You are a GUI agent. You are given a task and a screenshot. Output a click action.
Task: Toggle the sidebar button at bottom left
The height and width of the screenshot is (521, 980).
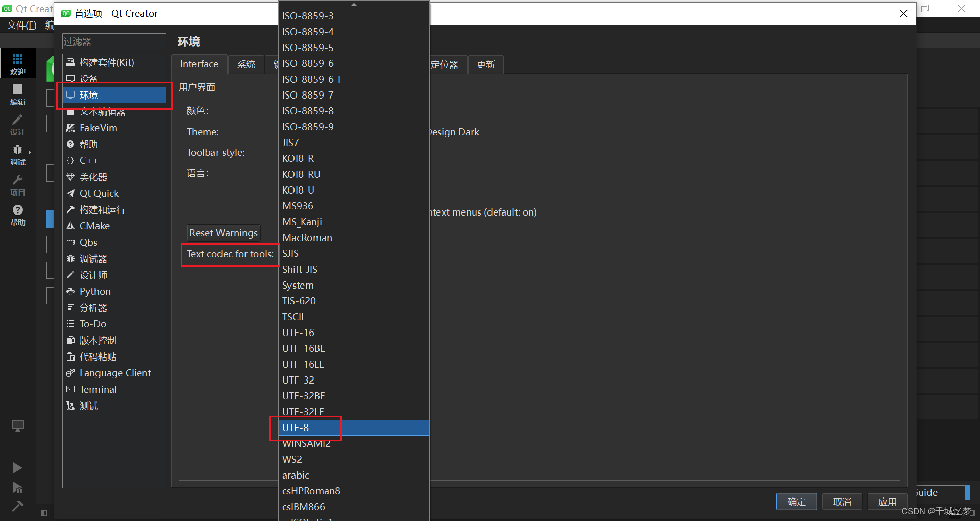[44, 513]
